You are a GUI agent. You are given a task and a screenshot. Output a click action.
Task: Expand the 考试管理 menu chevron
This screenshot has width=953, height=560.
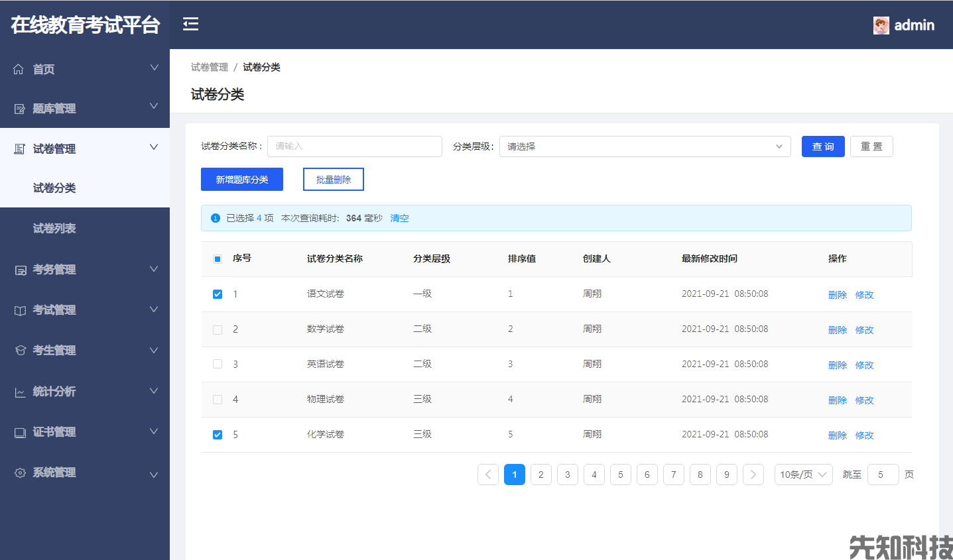[154, 309]
